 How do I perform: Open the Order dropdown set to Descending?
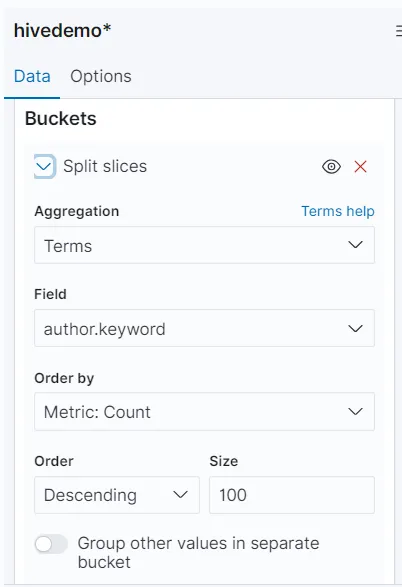click(117, 495)
